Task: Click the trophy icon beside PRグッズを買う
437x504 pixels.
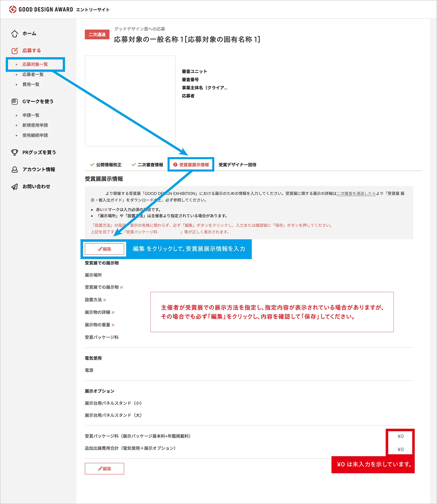Action: tap(15, 152)
